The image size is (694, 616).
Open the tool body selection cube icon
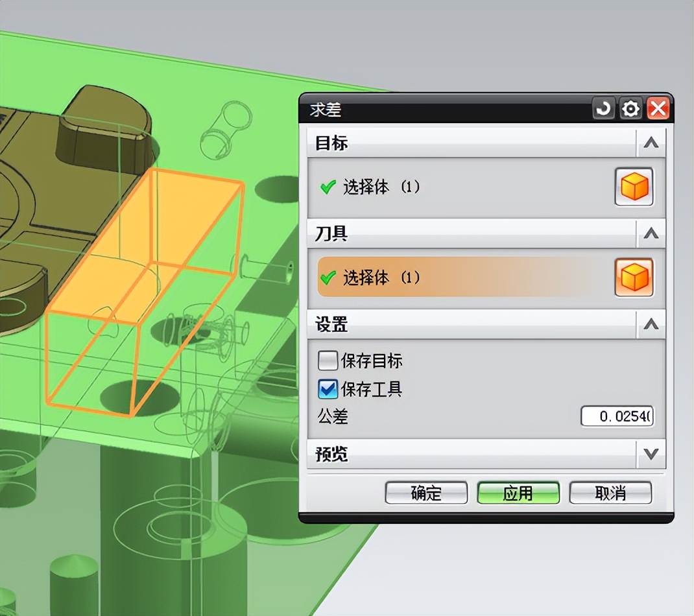point(634,277)
